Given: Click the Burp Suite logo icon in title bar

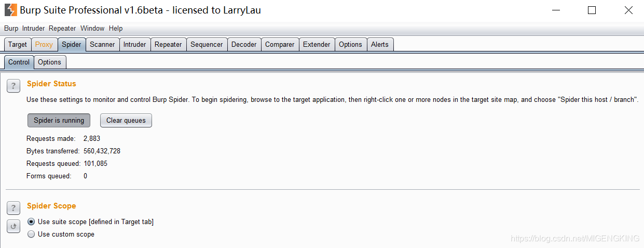Looking at the screenshot, I should 10,10.
